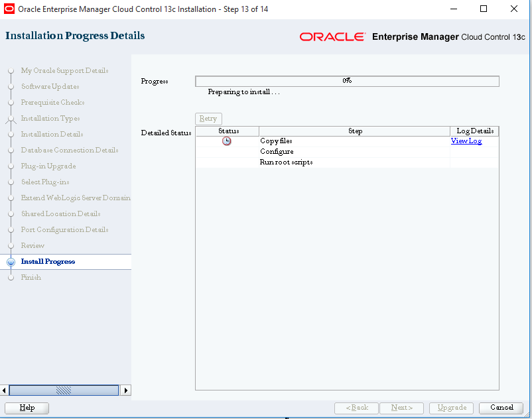Click the Next button

point(401,408)
